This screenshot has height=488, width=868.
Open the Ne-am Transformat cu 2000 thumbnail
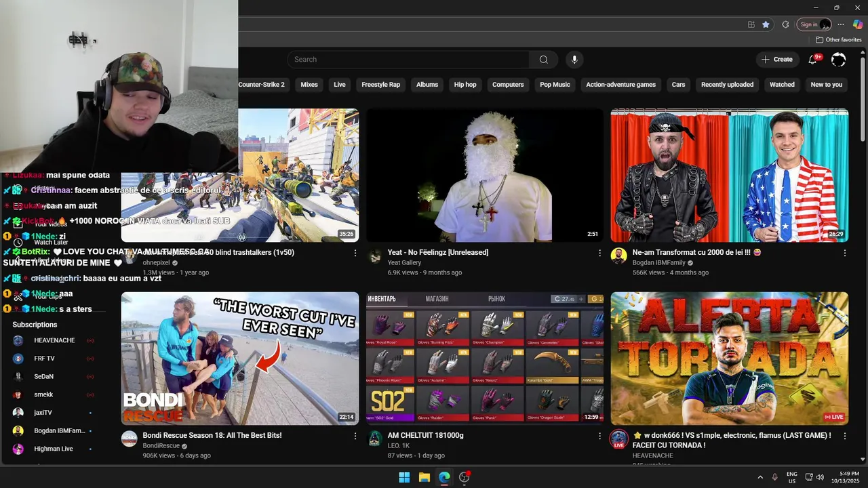click(729, 176)
